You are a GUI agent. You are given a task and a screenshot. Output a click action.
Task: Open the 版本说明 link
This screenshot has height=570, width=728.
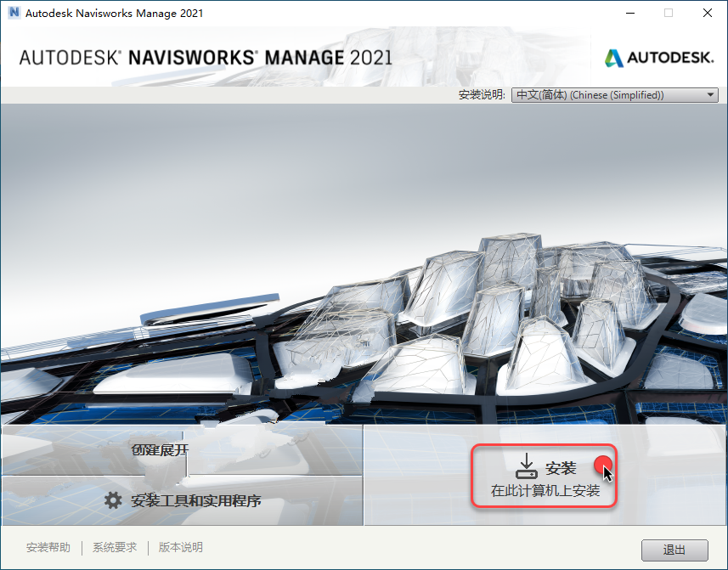pos(181,547)
